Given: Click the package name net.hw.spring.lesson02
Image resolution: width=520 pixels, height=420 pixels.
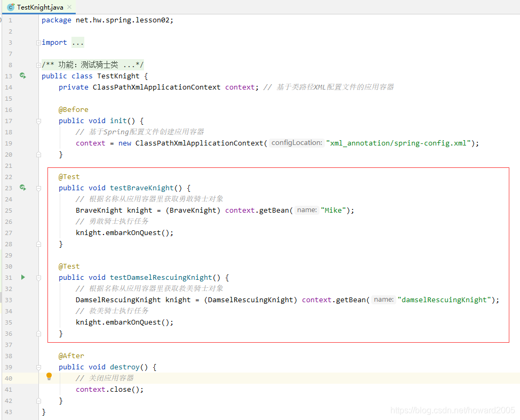Looking at the screenshot, I should point(122,20).
